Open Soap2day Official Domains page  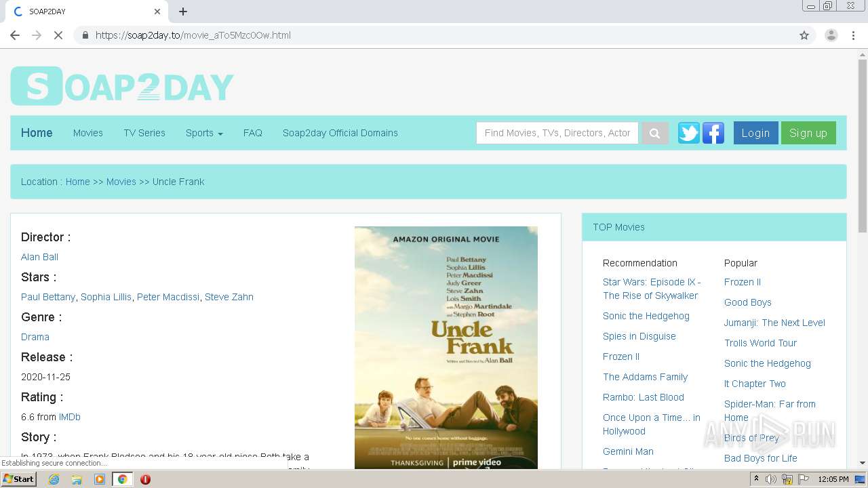pos(340,133)
